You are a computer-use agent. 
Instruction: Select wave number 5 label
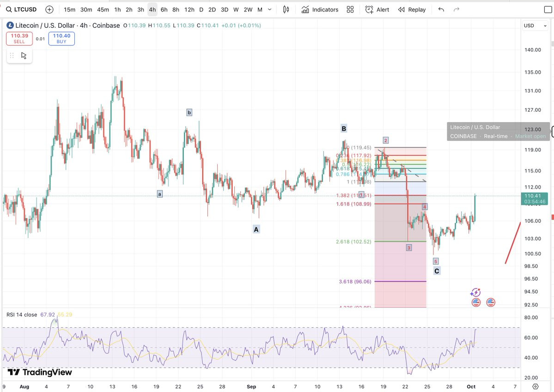click(436, 261)
